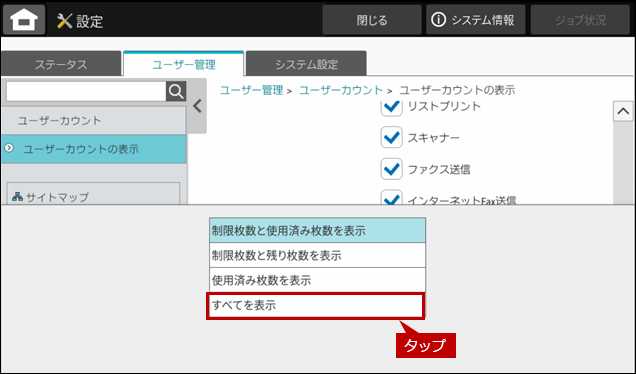Uncheck the リストプリント checkbox
This screenshot has width=636, height=374.
coord(391,107)
